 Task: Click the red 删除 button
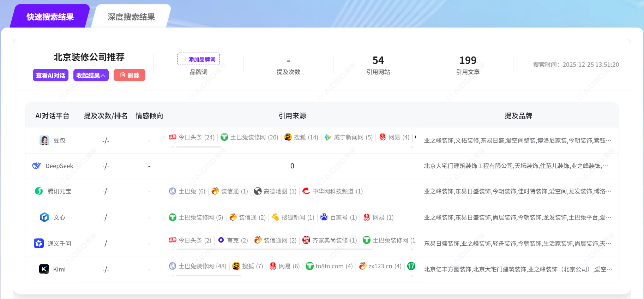130,75
